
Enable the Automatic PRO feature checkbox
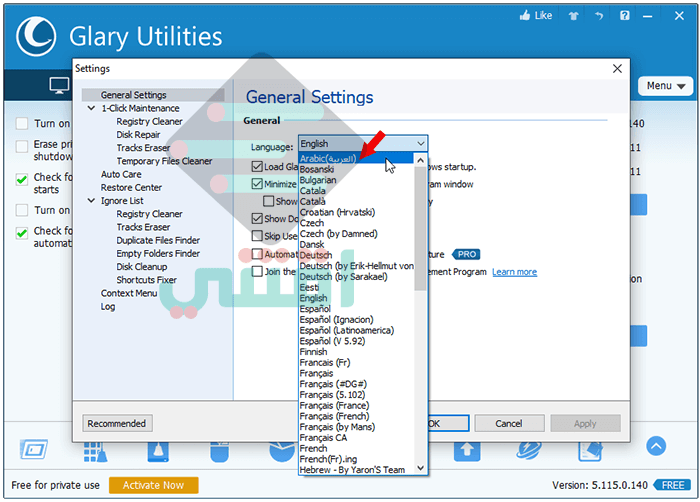pyautogui.click(x=257, y=254)
